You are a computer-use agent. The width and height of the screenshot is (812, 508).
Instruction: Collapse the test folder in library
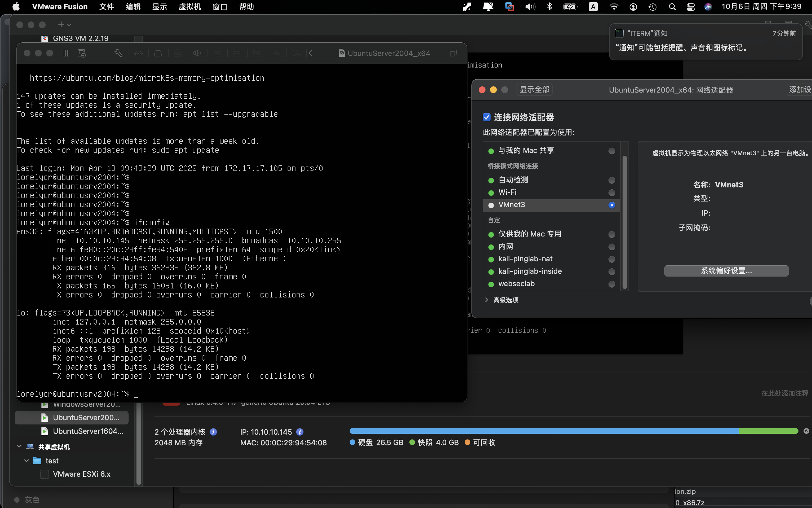27,460
